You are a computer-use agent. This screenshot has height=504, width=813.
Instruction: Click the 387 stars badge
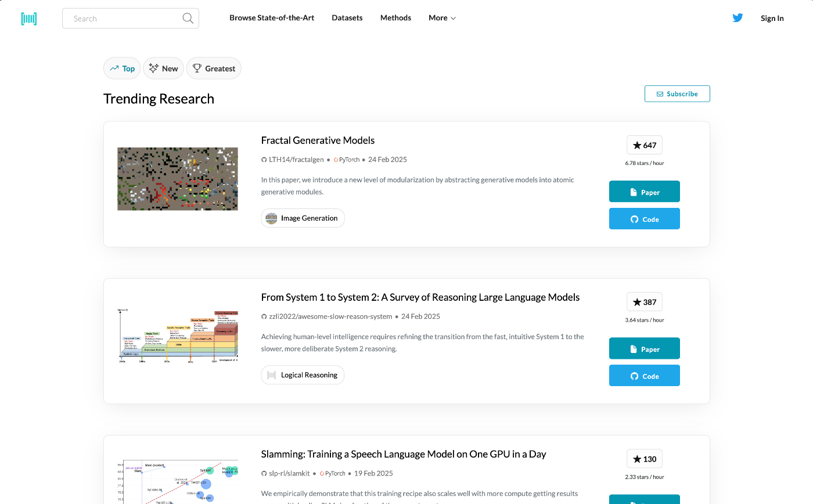point(645,302)
